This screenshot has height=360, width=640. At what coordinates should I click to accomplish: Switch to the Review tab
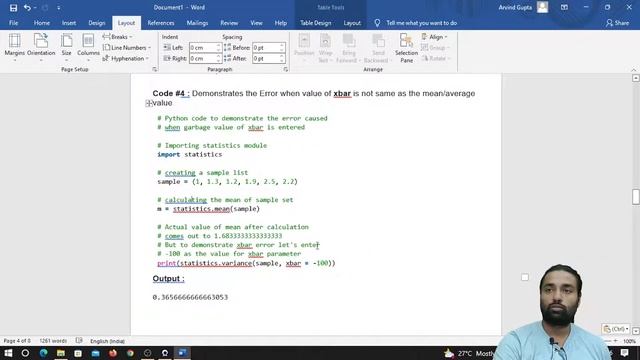[x=229, y=23]
